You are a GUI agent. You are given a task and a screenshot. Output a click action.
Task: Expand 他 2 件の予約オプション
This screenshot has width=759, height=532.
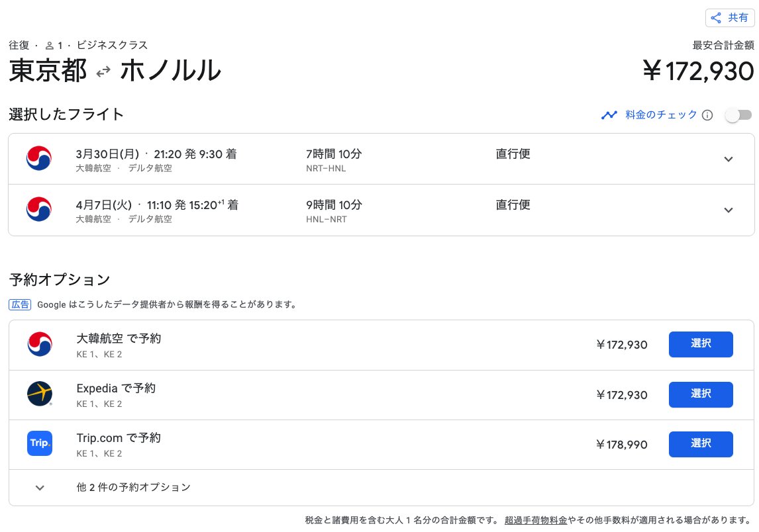[x=381, y=488]
